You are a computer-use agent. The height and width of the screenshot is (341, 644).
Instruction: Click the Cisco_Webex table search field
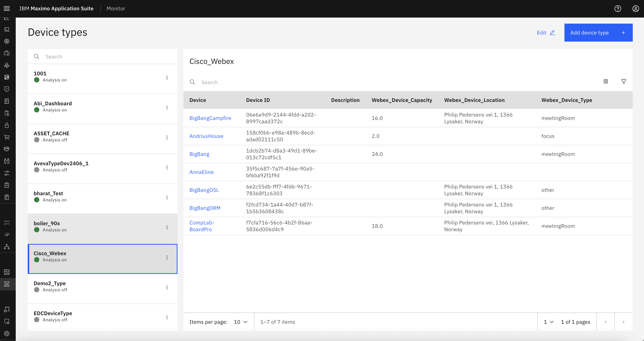coord(390,82)
